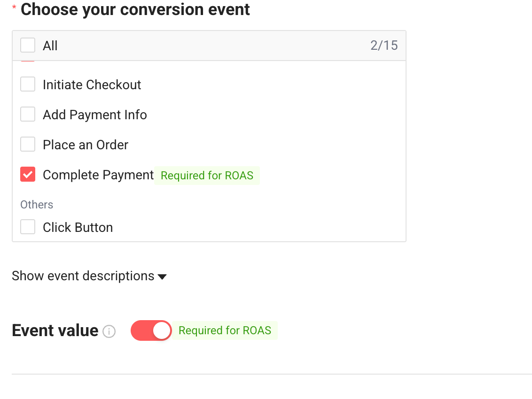532x399 pixels.
Task: Click the Show event descriptions text
Action: [x=83, y=276]
